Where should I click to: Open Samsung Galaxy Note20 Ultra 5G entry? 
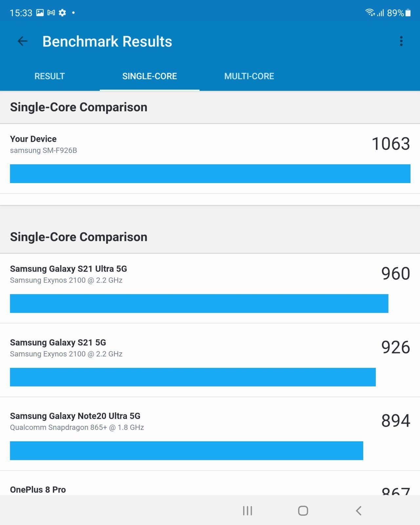point(210,434)
